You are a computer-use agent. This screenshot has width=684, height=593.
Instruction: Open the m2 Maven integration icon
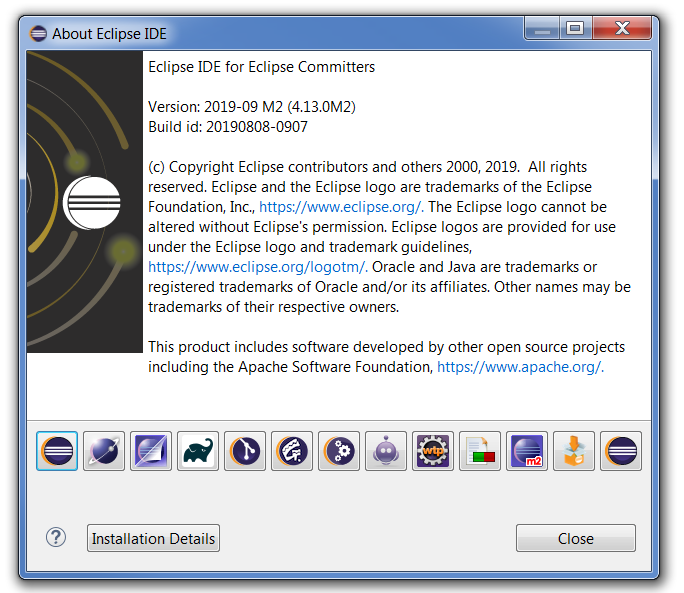pos(527,451)
